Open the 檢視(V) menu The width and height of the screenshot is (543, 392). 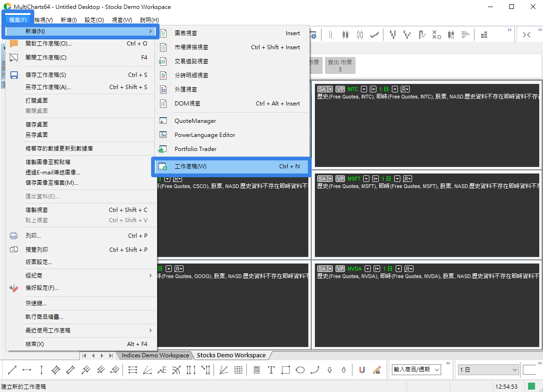44,20
